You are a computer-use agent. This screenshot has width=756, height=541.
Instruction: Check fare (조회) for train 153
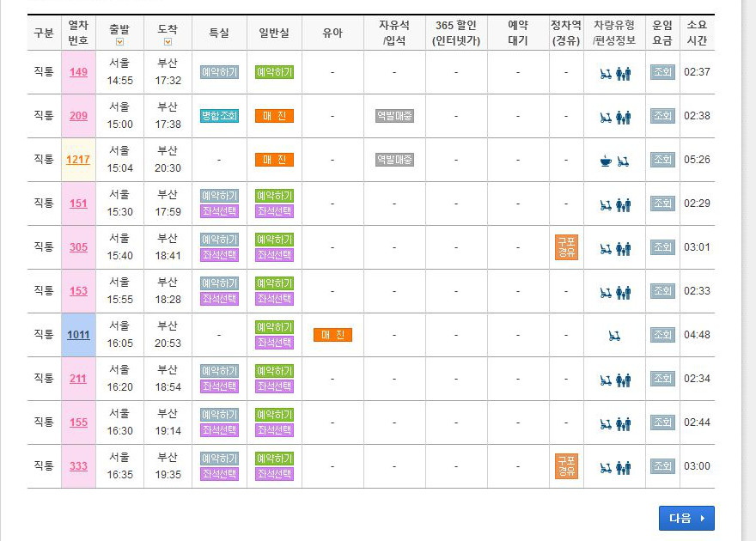(x=662, y=291)
